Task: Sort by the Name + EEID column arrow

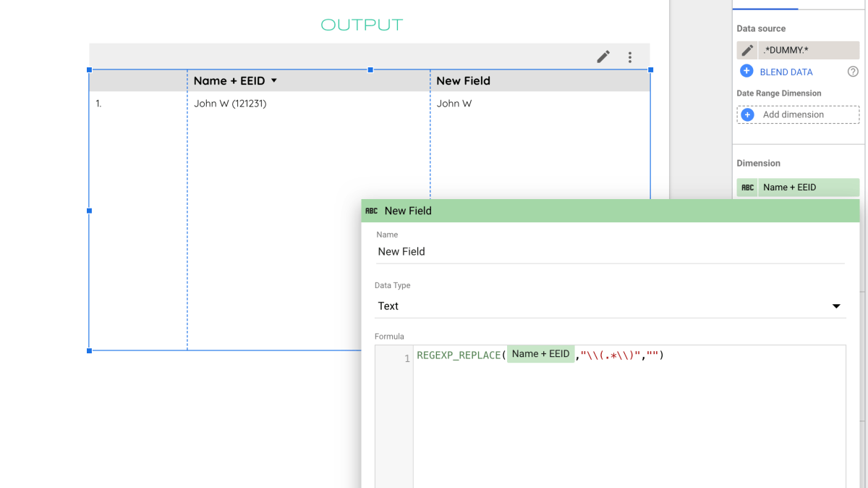Action: [x=274, y=80]
